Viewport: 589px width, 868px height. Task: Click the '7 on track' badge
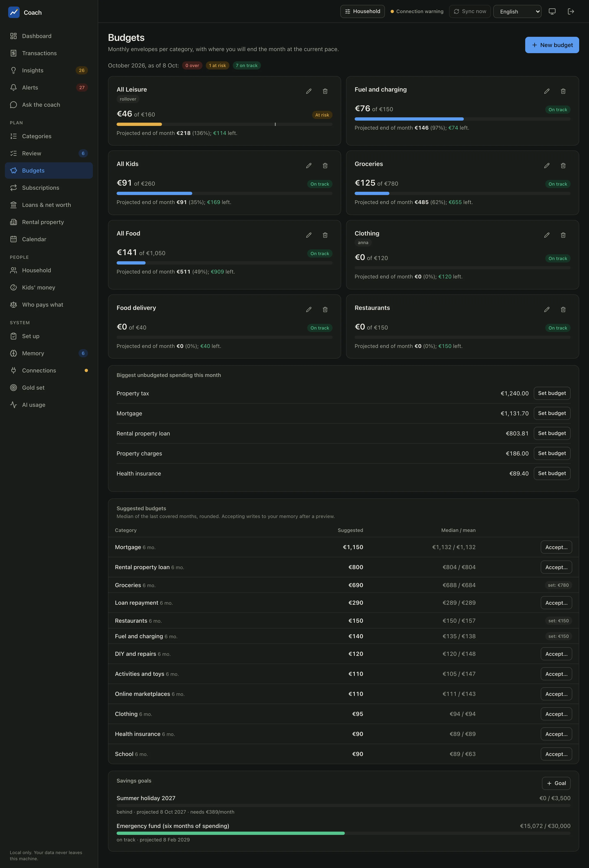coord(247,65)
